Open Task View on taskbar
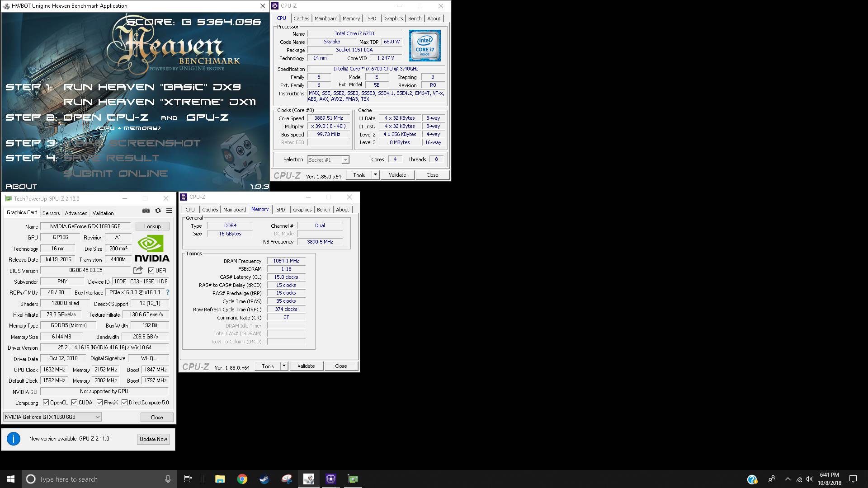This screenshot has height=488, width=868. pos(188,479)
